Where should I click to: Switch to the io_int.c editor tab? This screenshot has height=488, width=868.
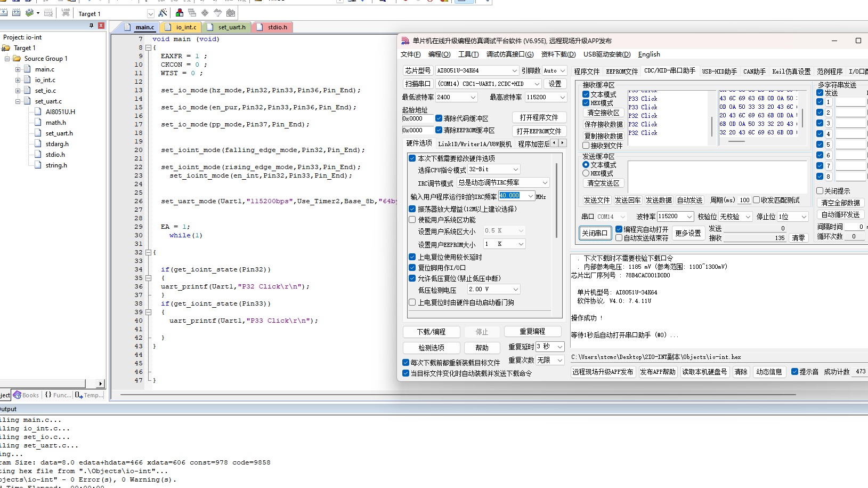(x=182, y=27)
